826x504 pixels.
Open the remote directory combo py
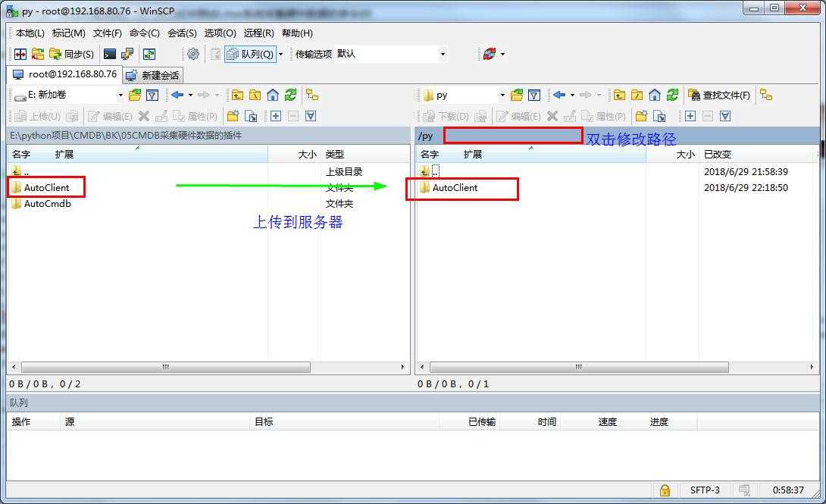[x=464, y=95]
